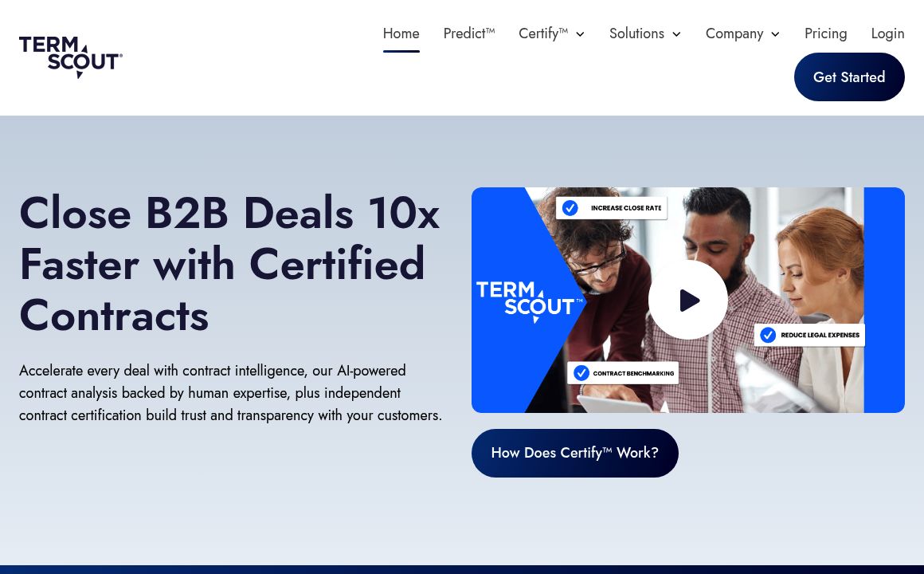Image resolution: width=924 pixels, height=574 pixels.
Task: Click the Reduce Legal Expenses checkmark icon
Action: pos(767,335)
